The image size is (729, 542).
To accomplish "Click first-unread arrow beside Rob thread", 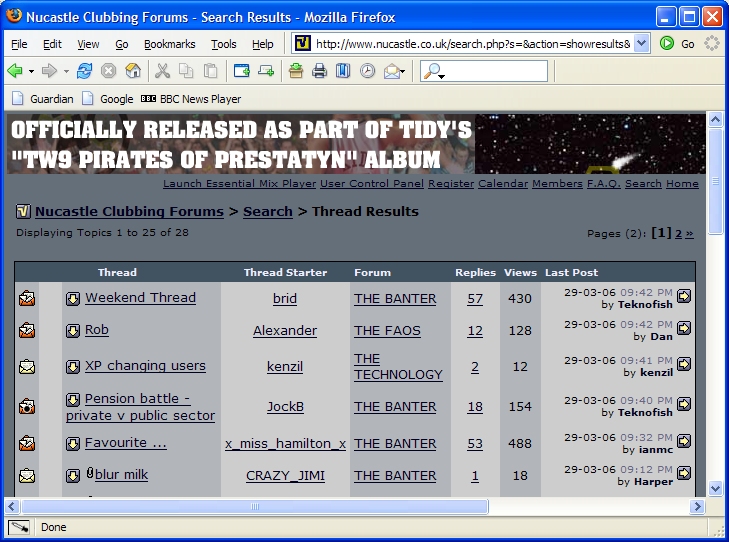I will click(x=73, y=331).
